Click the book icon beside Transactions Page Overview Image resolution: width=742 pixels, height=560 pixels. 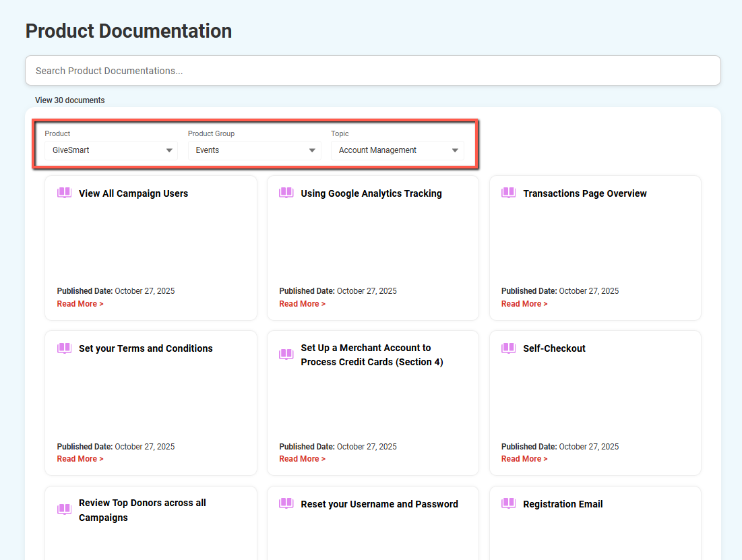point(509,193)
